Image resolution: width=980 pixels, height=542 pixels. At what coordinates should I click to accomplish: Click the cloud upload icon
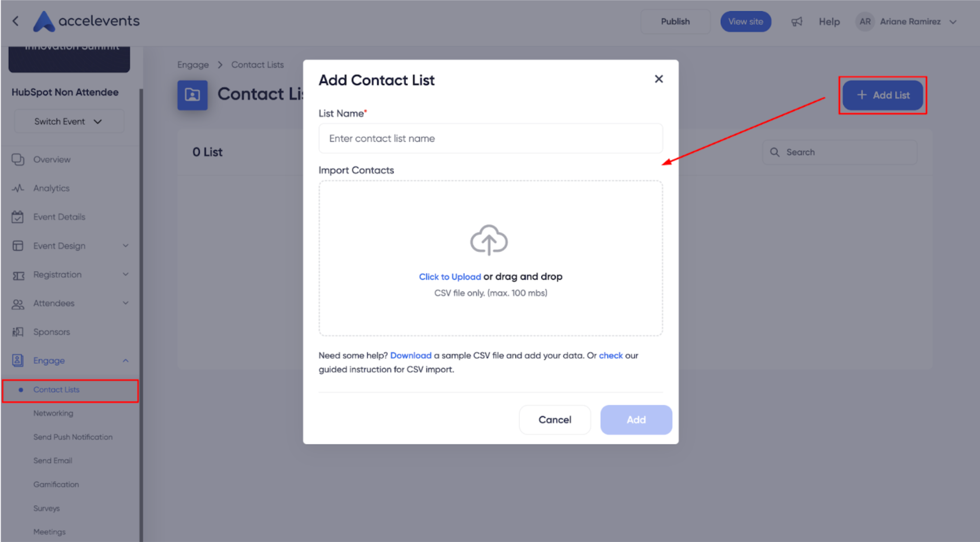coord(489,240)
